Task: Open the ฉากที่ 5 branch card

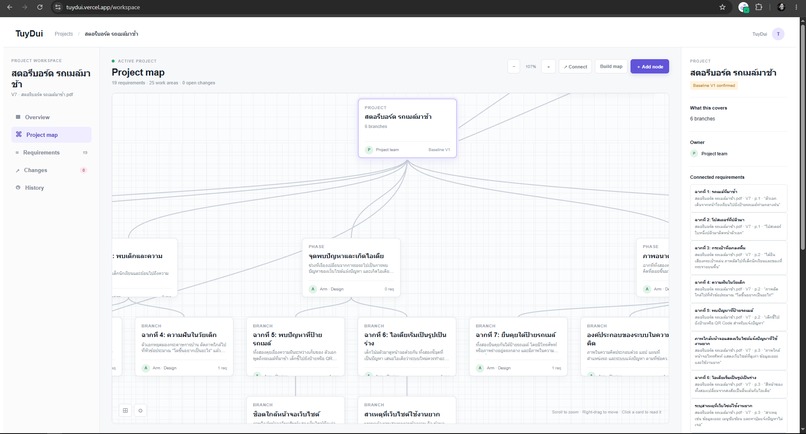Action: click(x=295, y=347)
